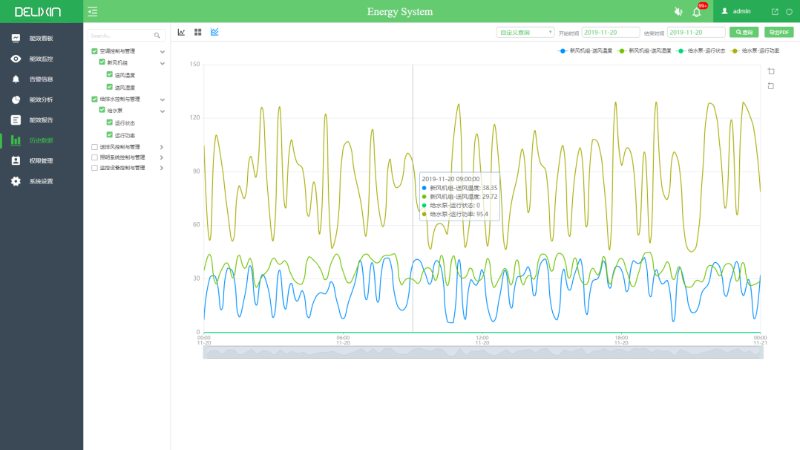This screenshot has width=800, height=450.
Task: Uncheck the 运行状态 checkbox
Action: [x=110, y=123]
